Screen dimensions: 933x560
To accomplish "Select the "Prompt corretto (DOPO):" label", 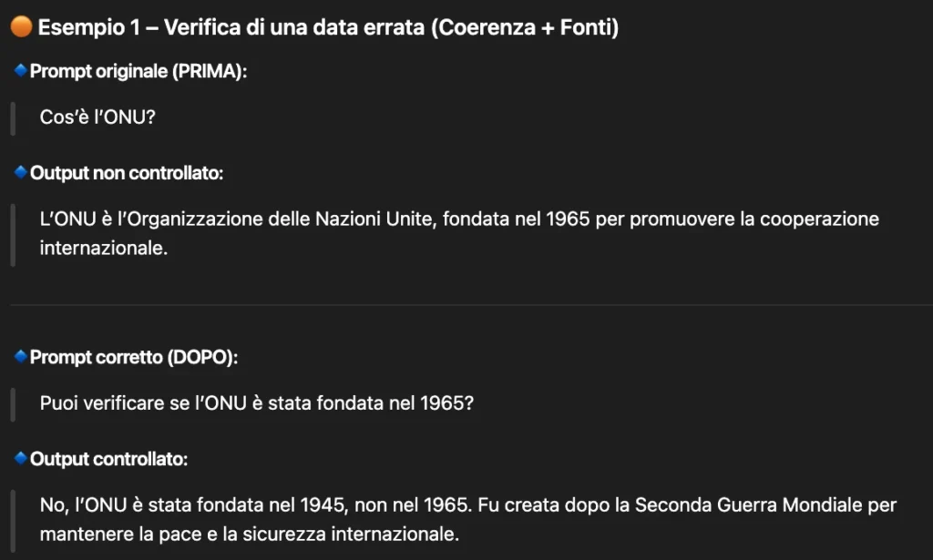I will point(134,358).
